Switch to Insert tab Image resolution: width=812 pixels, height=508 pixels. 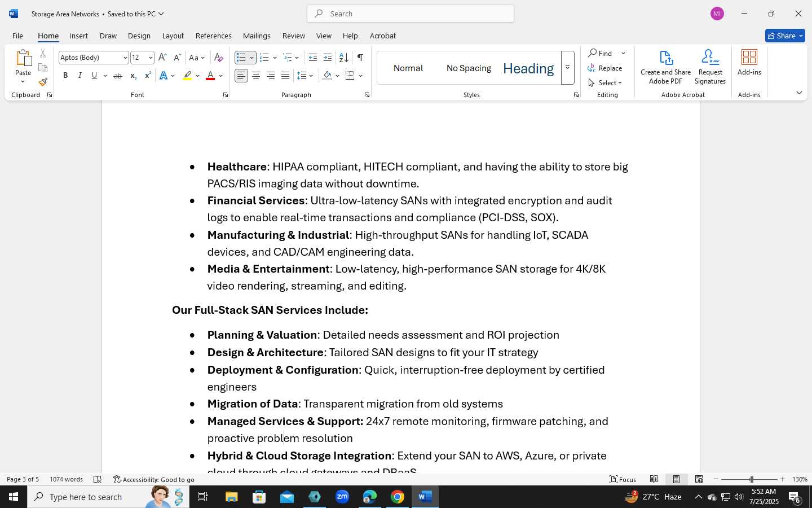pyautogui.click(x=79, y=36)
